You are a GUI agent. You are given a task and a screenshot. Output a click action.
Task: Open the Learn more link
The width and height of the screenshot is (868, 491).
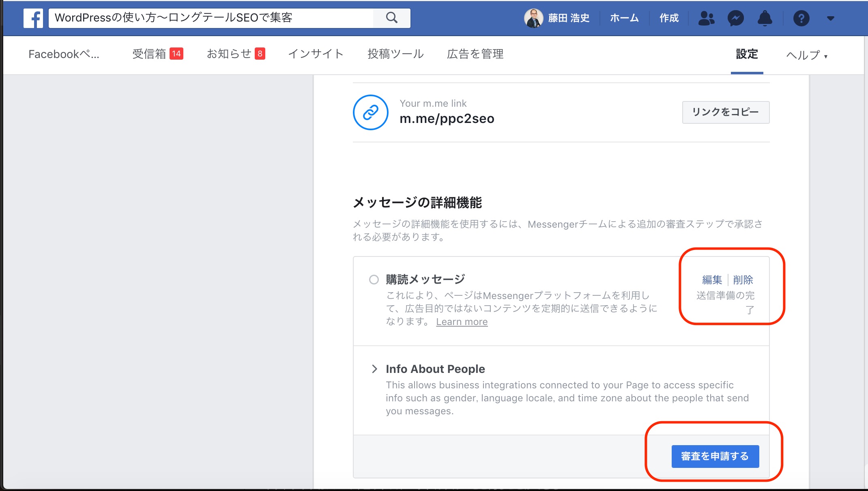point(462,322)
